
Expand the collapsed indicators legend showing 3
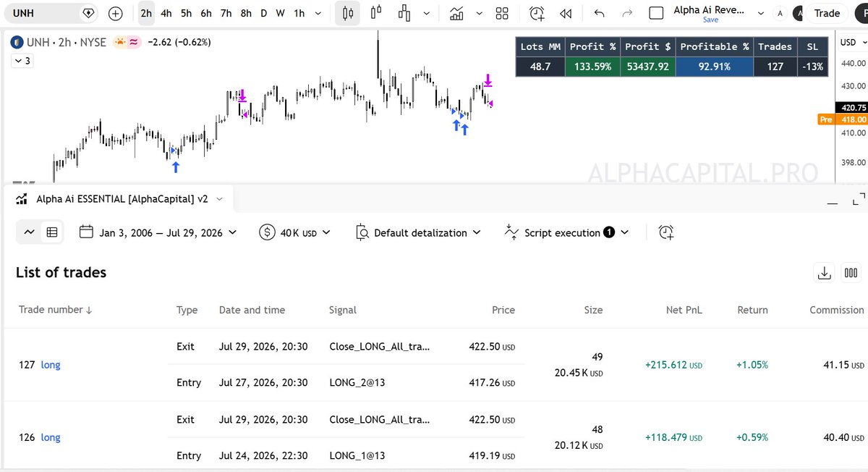coord(21,61)
